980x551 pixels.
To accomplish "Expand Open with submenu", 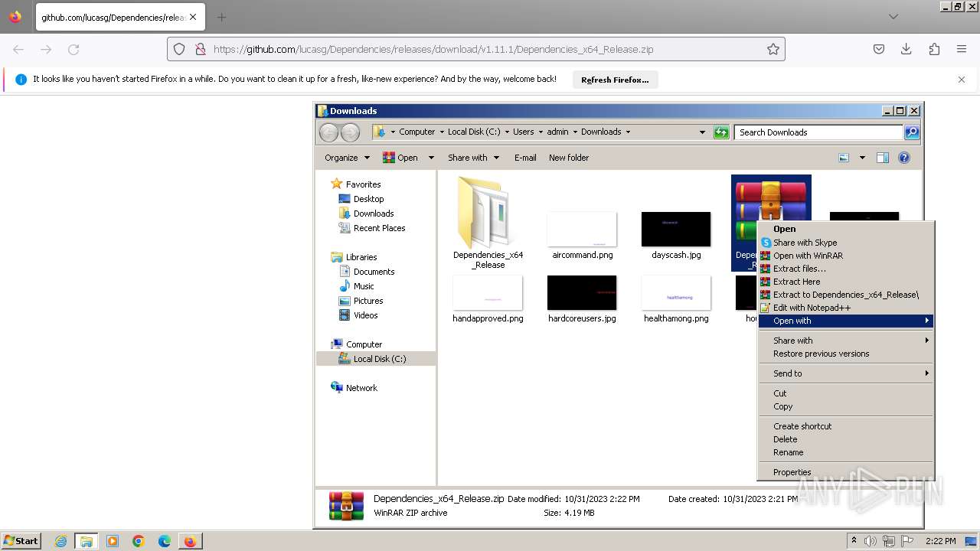I will coord(846,321).
